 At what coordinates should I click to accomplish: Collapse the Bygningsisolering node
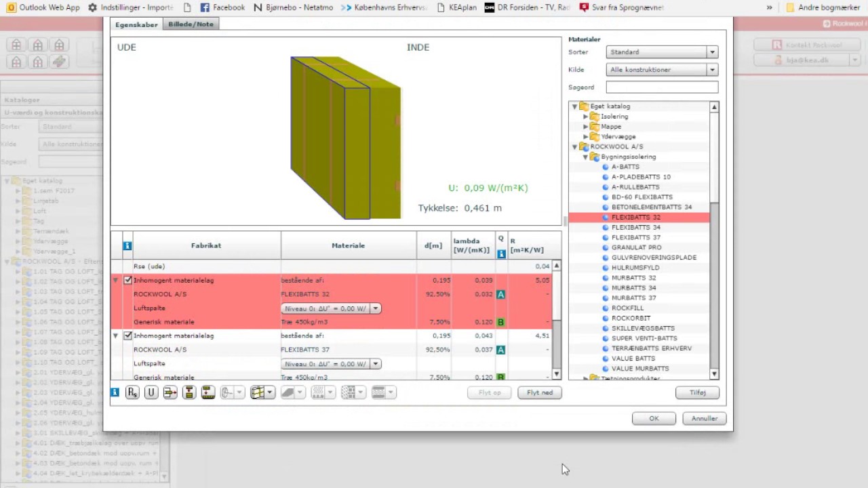(x=585, y=157)
